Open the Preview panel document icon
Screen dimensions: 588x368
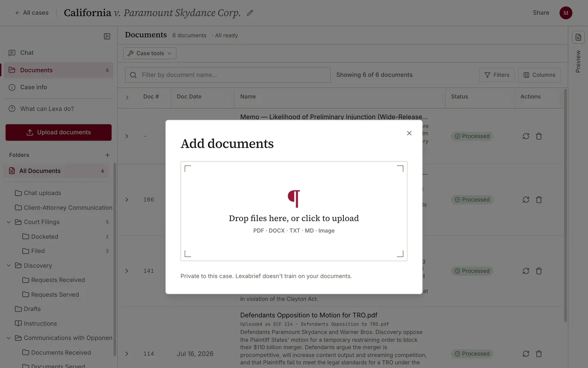pyautogui.click(x=578, y=37)
